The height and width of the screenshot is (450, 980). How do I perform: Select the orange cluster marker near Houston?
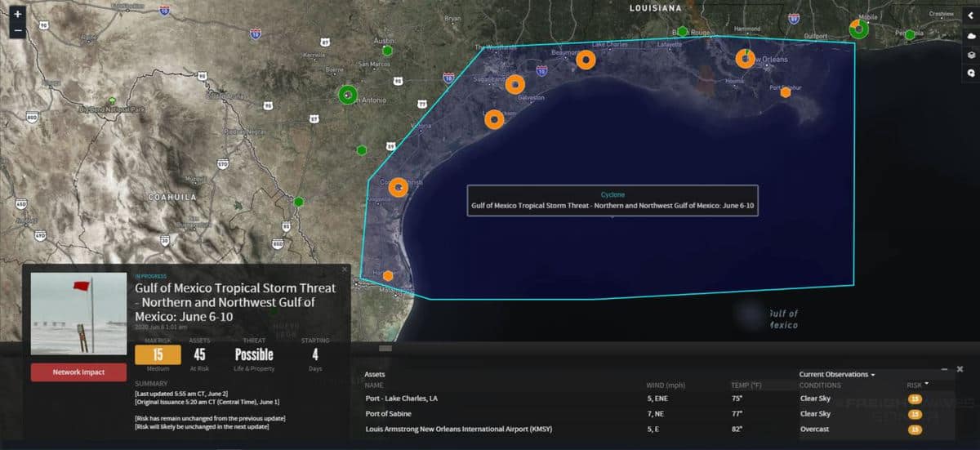coord(514,84)
